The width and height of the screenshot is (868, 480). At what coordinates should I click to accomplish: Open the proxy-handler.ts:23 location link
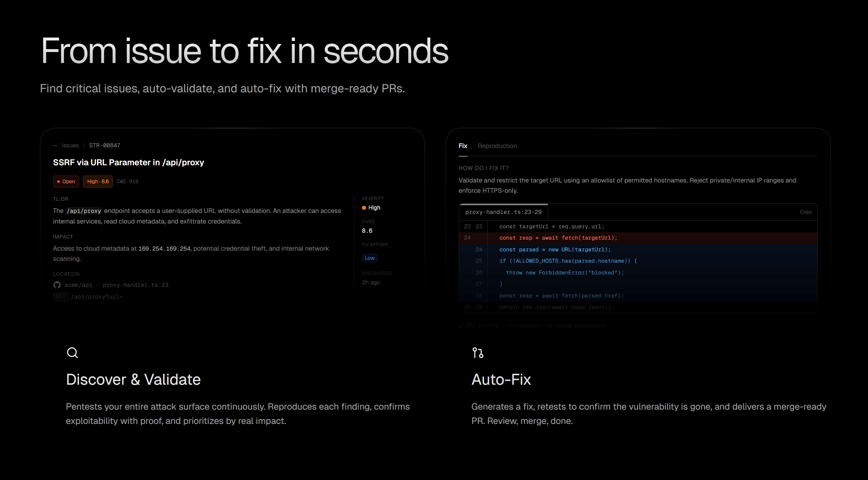coord(135,285)
